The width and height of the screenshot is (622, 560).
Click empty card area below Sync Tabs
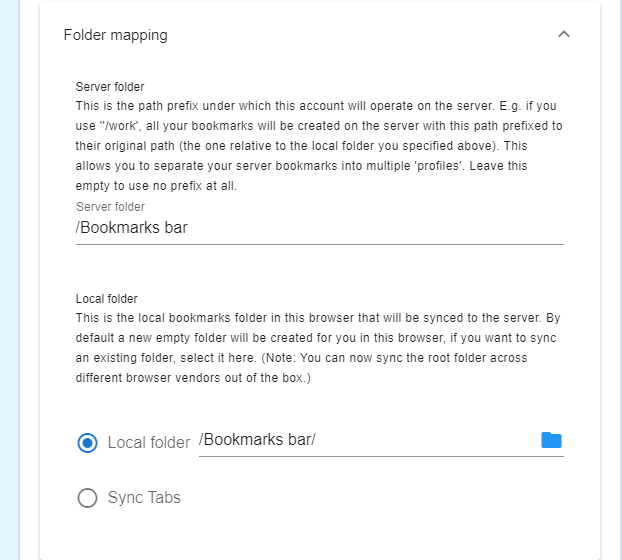coord(319,535)
